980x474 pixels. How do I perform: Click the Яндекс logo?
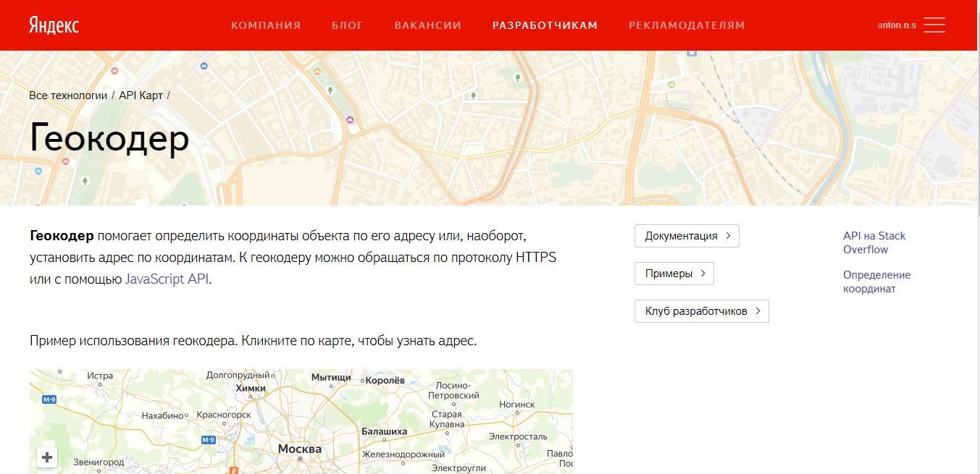(x=54, y=25)
